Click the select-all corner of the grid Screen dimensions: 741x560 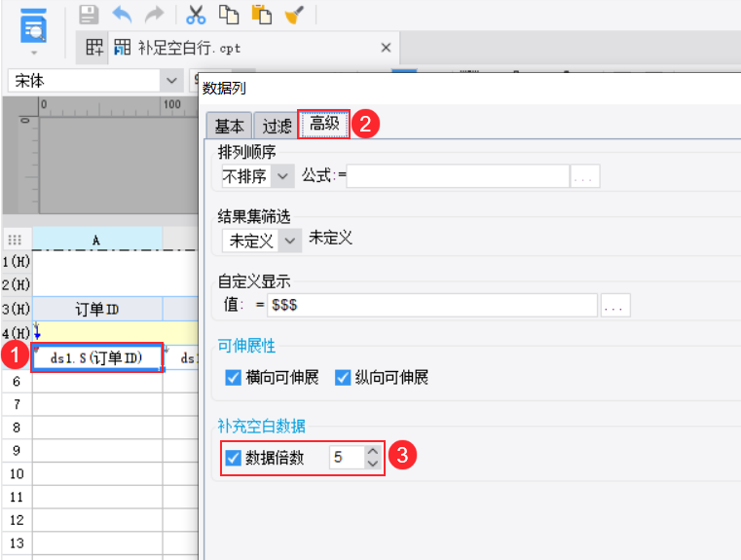point(16,240)
